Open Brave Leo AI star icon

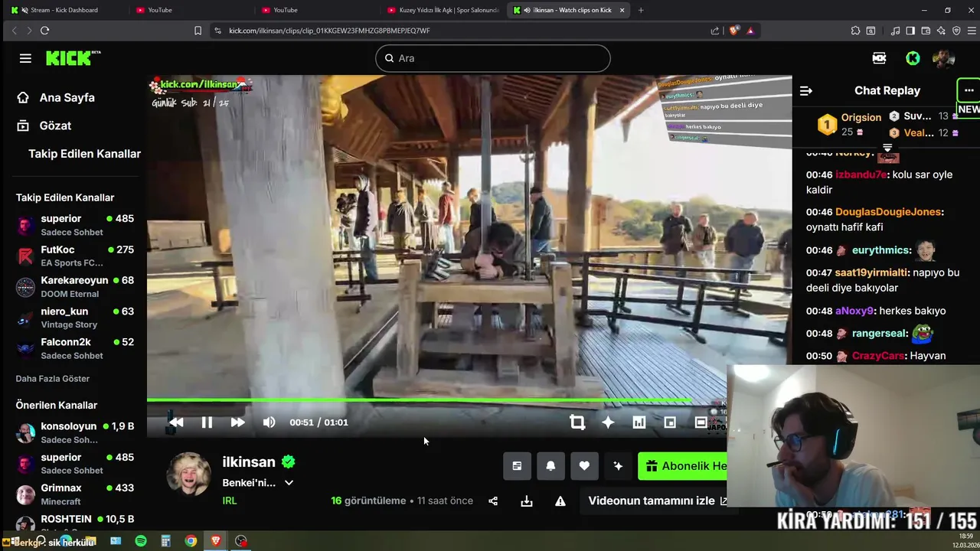pyautogui.click(x=941, y=31)
